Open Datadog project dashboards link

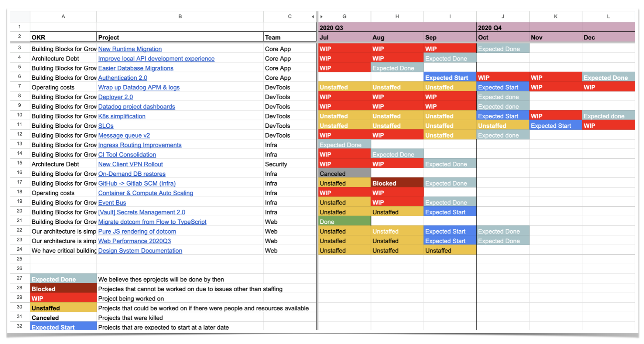point(137,106)
